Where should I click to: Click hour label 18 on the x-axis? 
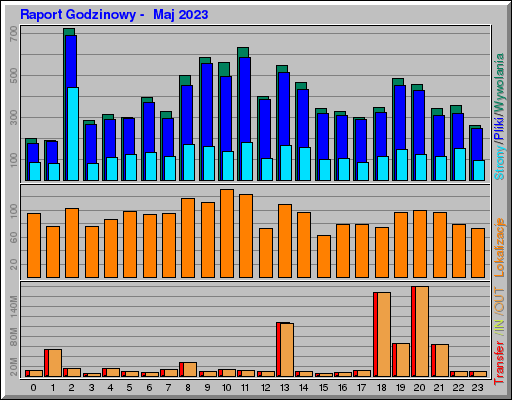pos(381,388)
